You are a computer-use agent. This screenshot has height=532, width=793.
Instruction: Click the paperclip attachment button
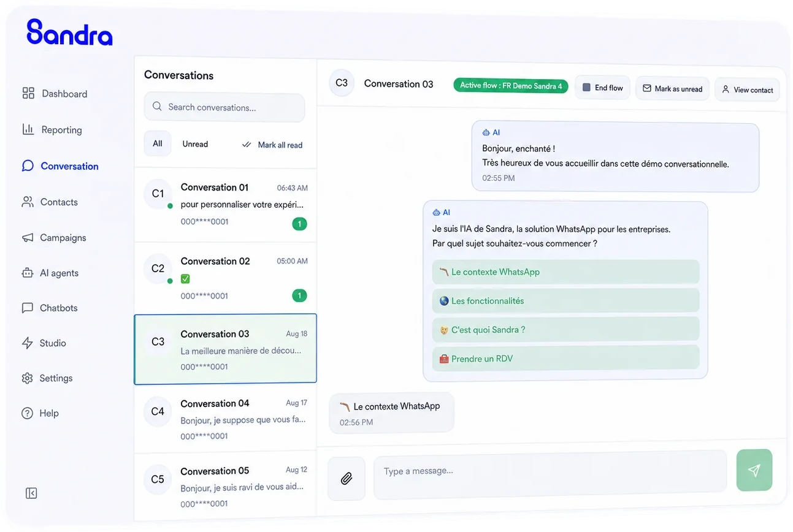click(x=347, y=478)
